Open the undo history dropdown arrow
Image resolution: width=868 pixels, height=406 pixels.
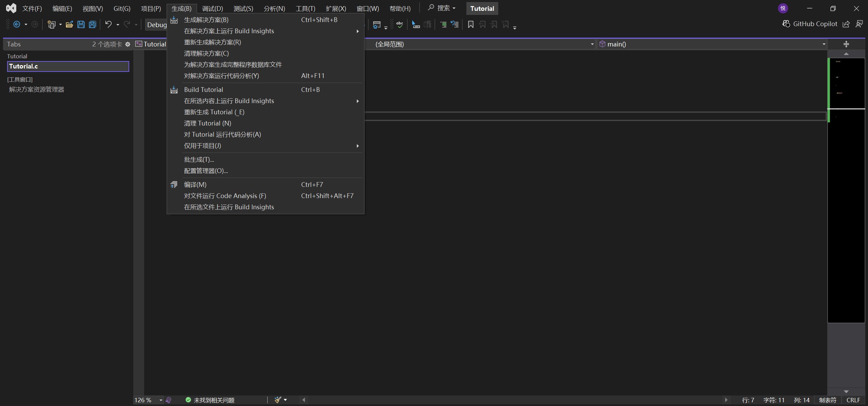click(118, 25)
